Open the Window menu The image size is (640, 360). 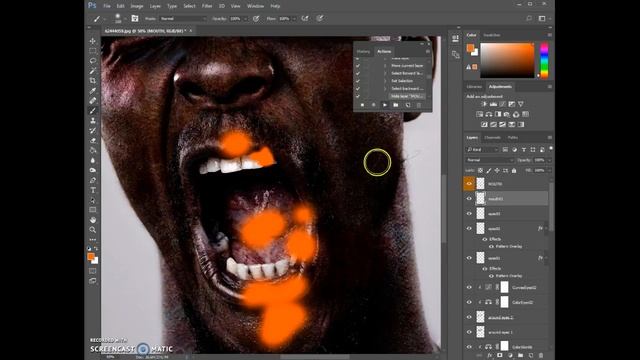(x=256, y=6)
